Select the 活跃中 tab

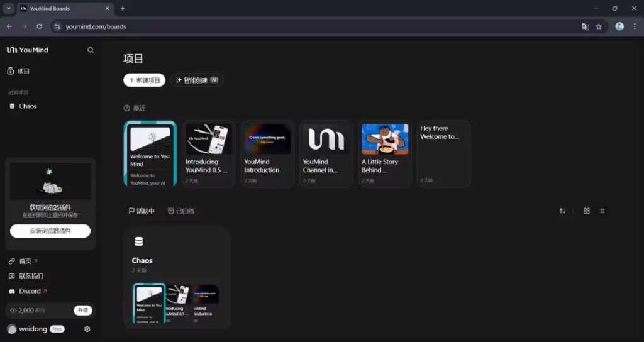coord(142,211)
